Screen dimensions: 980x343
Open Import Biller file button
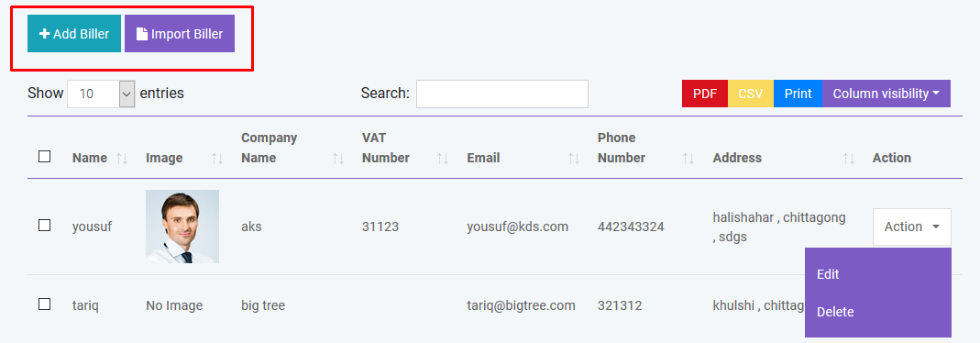[x=180, y=34]
